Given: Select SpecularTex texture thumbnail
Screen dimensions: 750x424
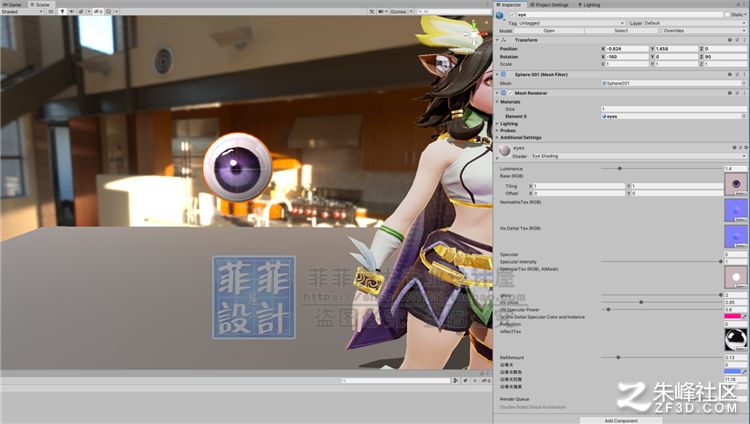Looking at the screenshot, I should [x=736, y=277].
